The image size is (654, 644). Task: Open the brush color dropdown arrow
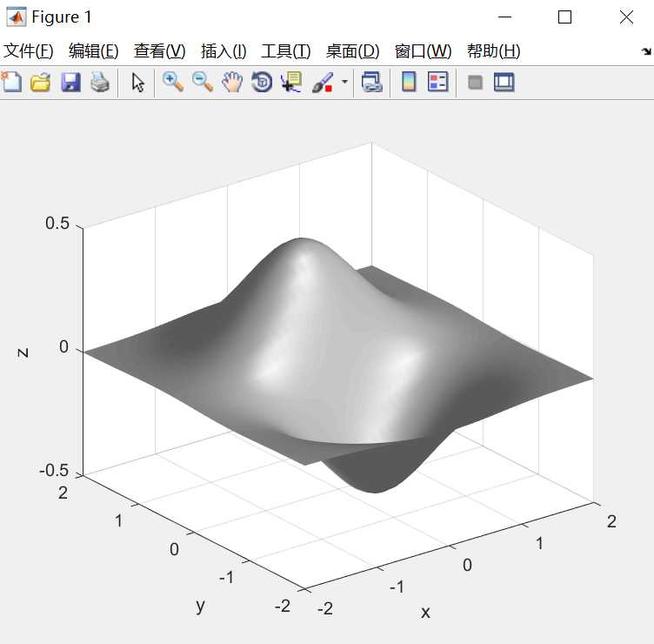[344, 82]
